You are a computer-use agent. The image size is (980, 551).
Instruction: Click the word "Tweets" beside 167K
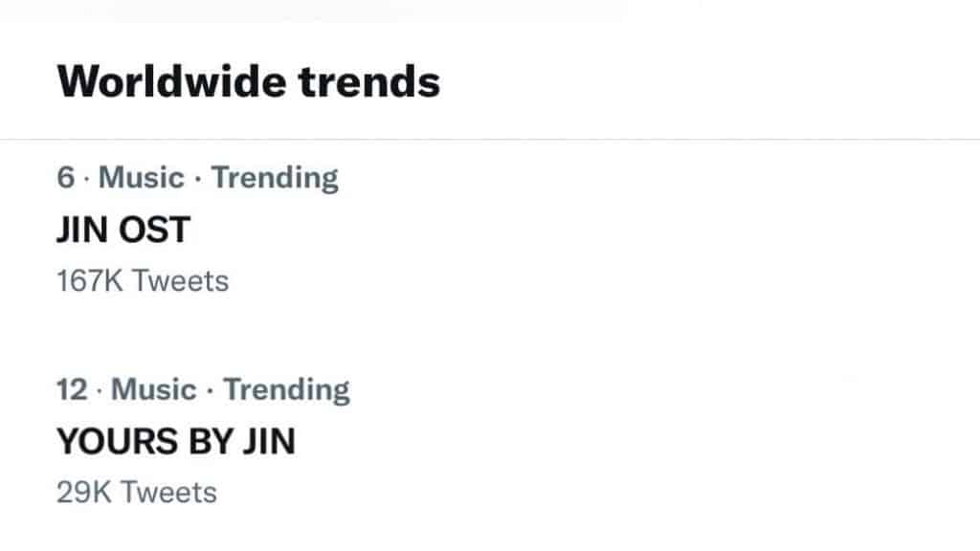click(180, 281)
